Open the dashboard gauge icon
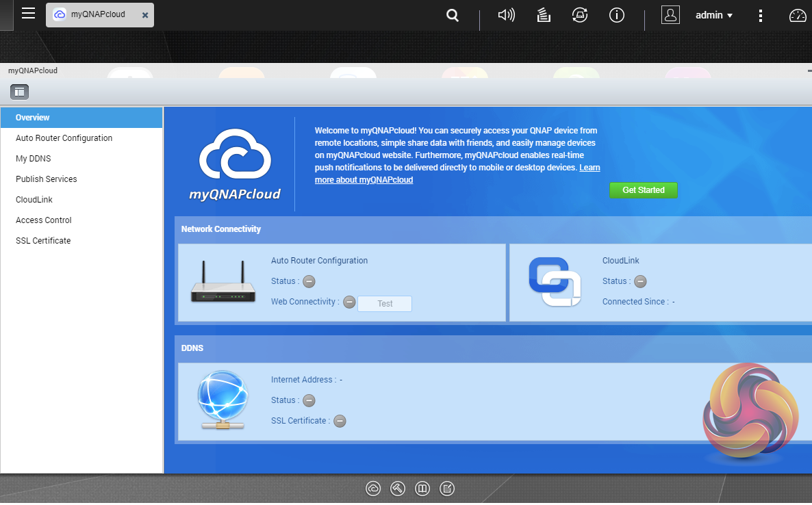Image resolution: width=812 pixels, height=505 pixels. 798,16
